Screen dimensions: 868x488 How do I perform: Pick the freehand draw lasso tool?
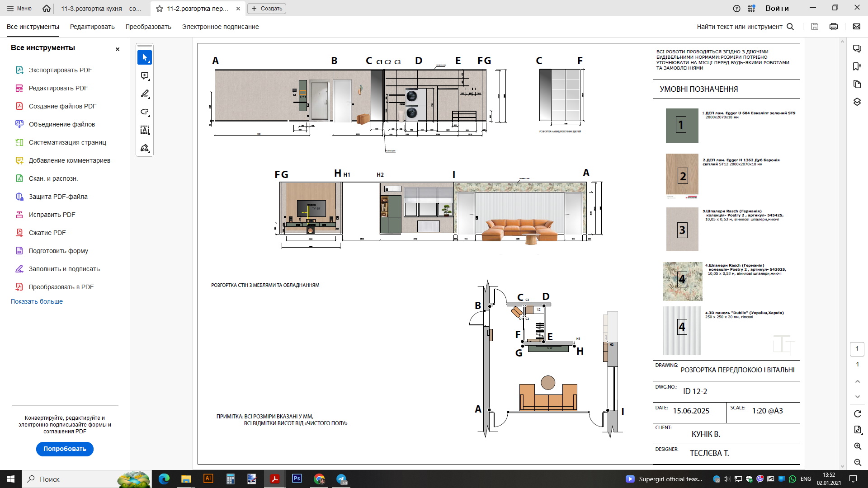click(x=145, y=112)
